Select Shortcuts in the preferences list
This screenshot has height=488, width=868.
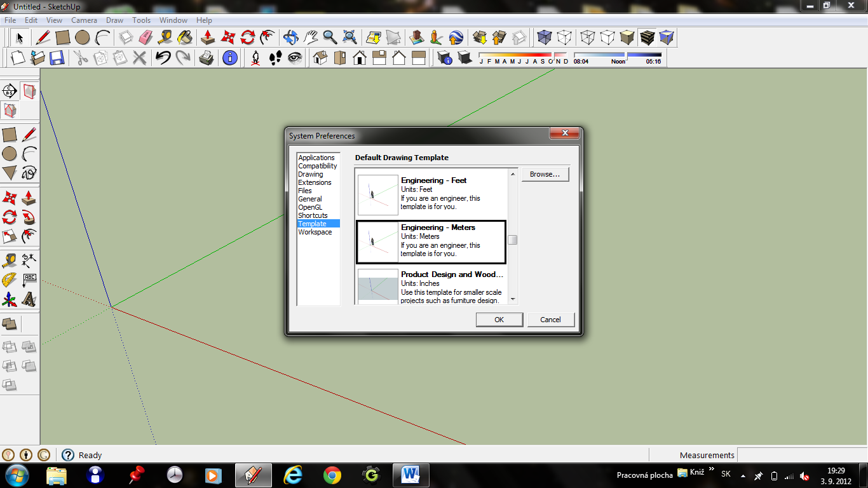(313, 215)
